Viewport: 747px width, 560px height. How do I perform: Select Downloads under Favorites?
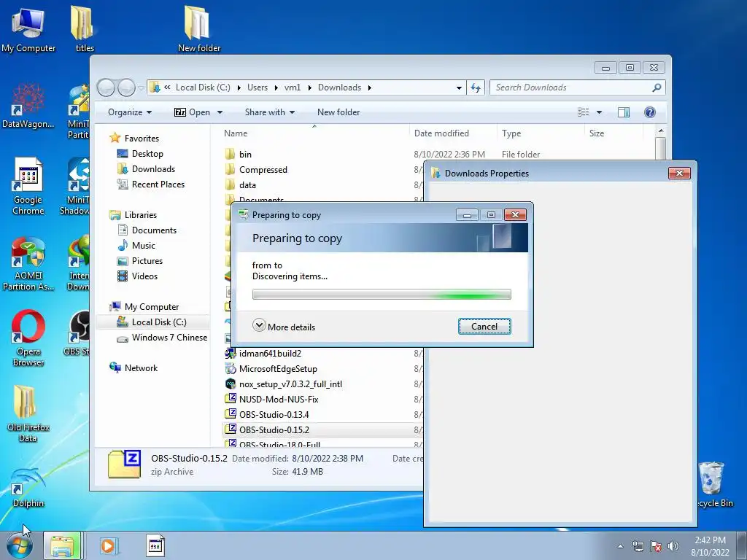[146, 169]
